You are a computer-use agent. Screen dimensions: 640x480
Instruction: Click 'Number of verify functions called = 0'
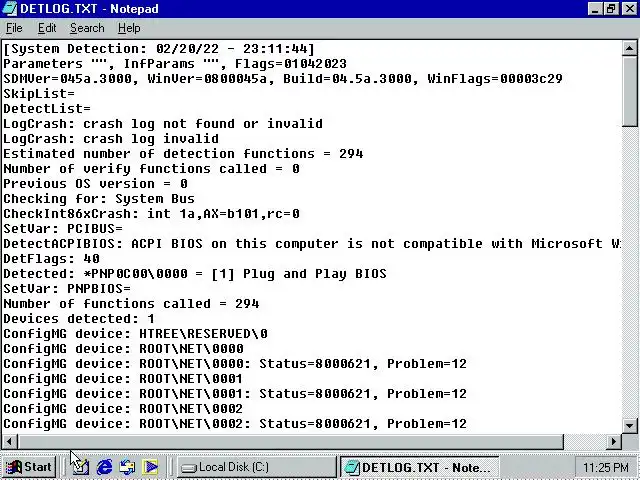click(x=151, y=169)
